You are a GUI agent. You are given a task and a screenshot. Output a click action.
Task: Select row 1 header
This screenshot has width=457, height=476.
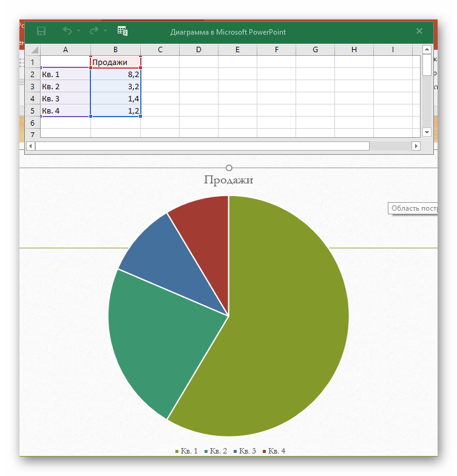pyautogui.click(x=33, y=62)
